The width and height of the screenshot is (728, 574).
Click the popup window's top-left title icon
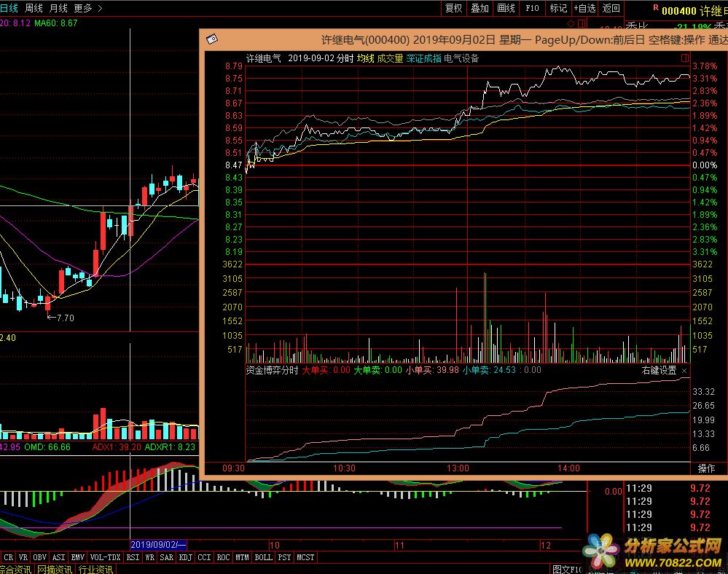pos(212,39)
